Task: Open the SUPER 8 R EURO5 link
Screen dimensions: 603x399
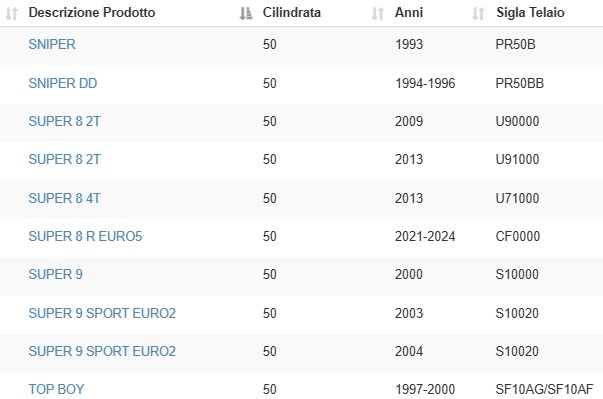Action: (85, 236)
